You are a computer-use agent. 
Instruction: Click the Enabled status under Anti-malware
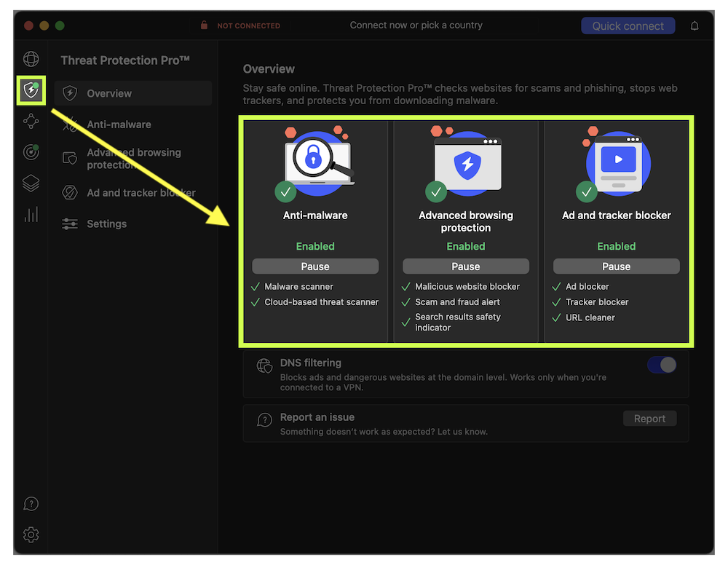click(315, 246)
